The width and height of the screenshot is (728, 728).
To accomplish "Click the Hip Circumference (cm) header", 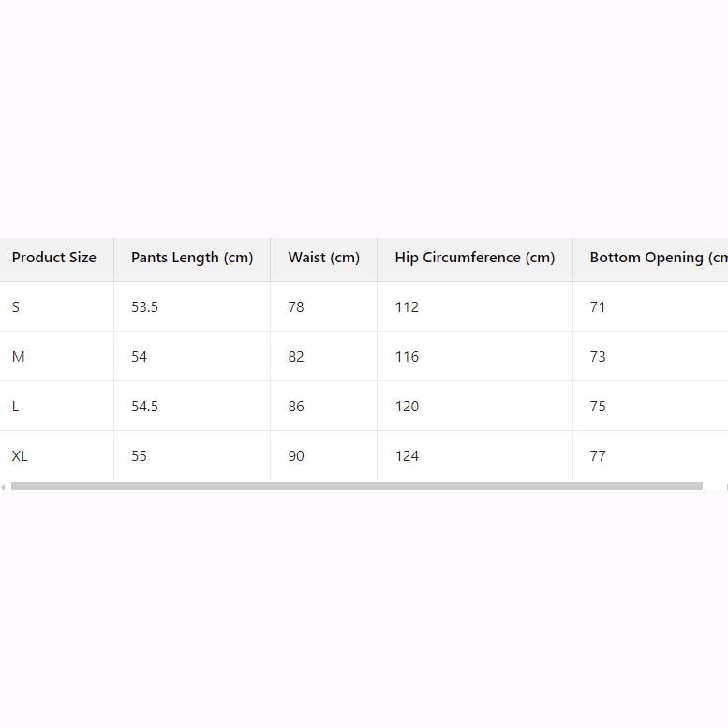I will point(475,258).
